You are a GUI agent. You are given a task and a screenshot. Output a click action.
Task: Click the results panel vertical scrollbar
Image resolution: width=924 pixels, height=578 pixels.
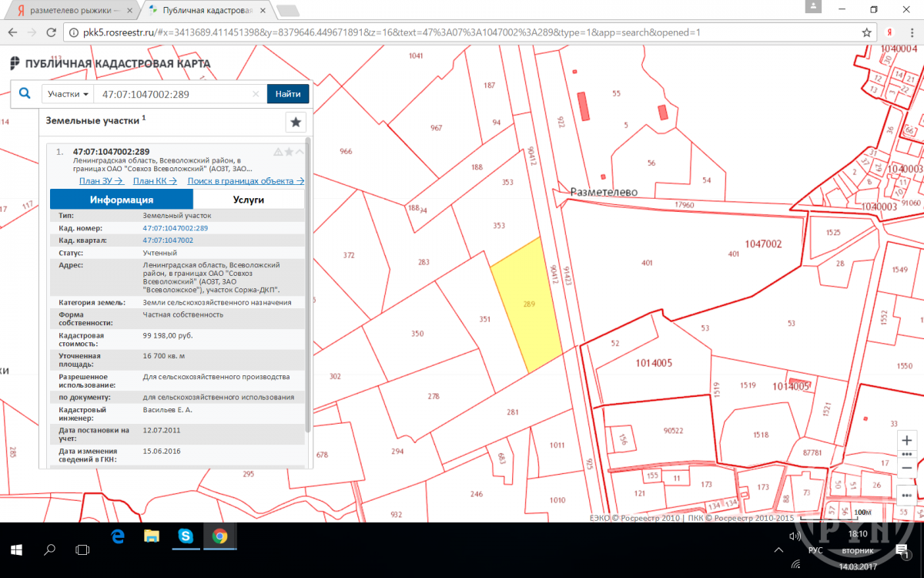click(x=308, y=285)
